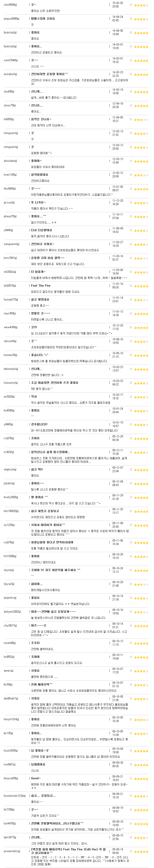
Task: Click the star rating on love1105's review
Action: pos(141,175)
